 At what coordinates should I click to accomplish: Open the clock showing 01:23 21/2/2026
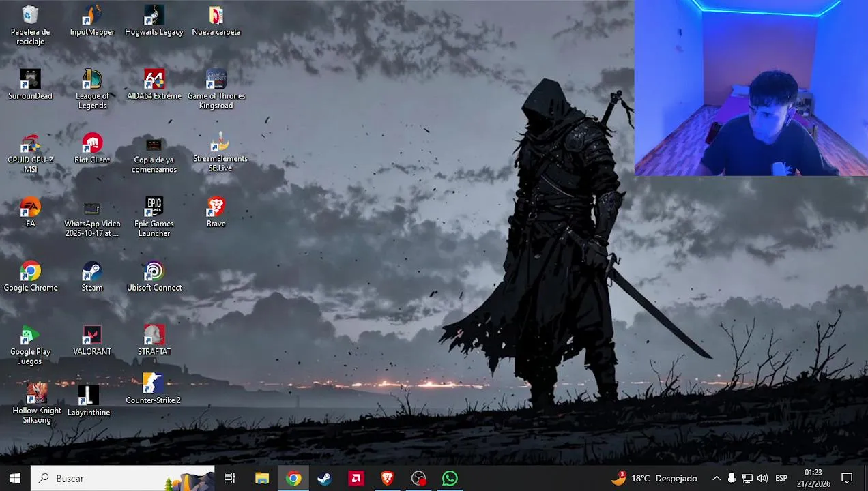pyautogui.click(x=813, y=479)
